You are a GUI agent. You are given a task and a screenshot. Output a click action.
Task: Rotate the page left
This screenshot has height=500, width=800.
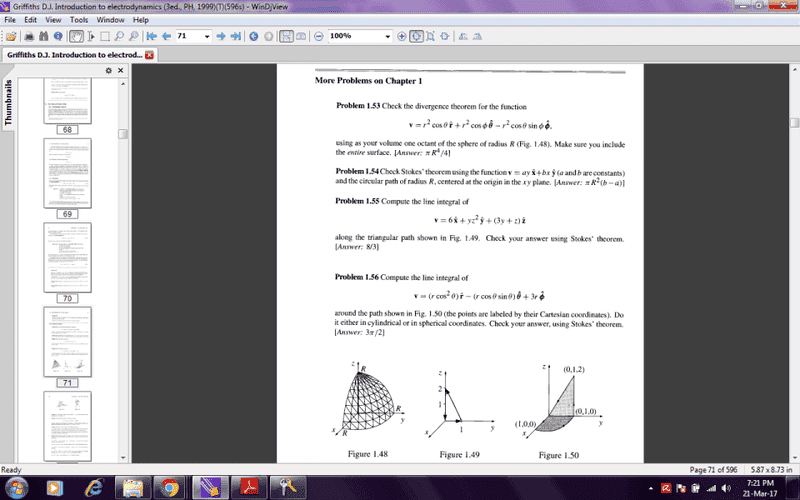pyautogui.click(x=463, y=36)
